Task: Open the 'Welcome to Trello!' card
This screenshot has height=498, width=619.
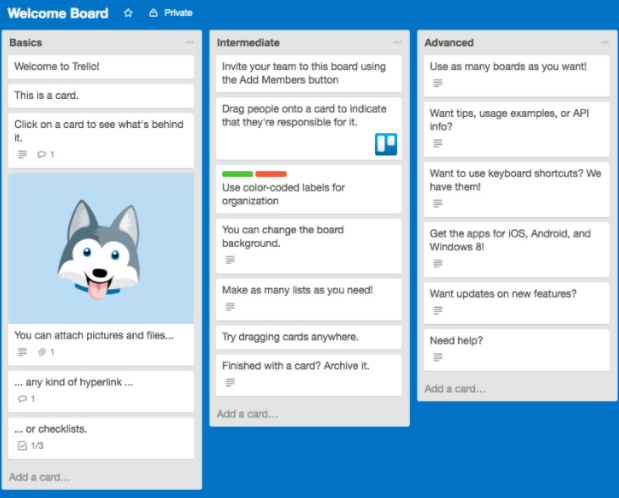Action: 101,67
